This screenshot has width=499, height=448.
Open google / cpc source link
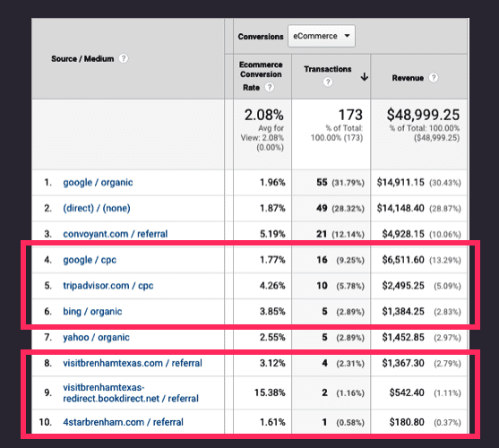point(90,260)
